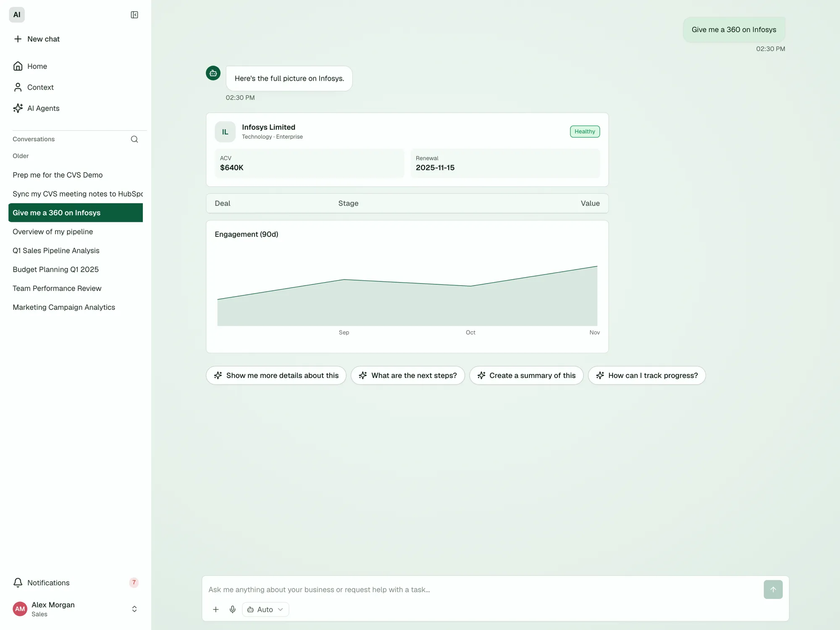The width and height of the screenshot is (840, 630).
Task: Click the Value column header
Action: coord(590,203)
